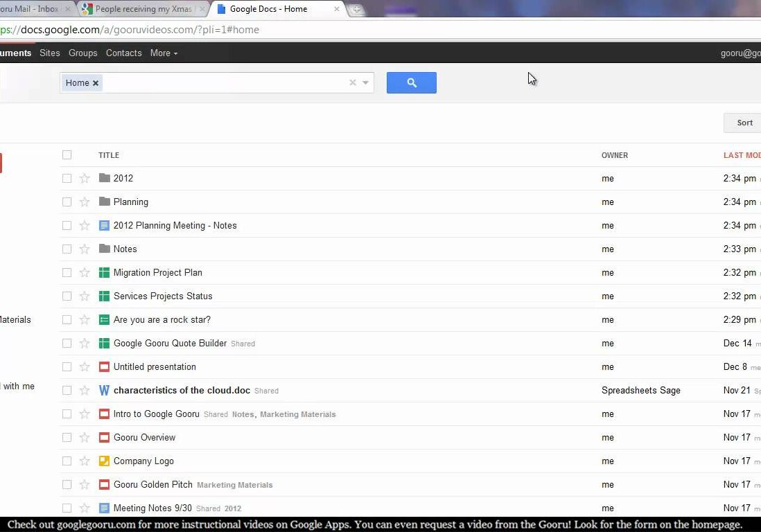The height and width of the screenshot is (532, 761).
Task: Open a new browser tab
Action: coord(356,9)
